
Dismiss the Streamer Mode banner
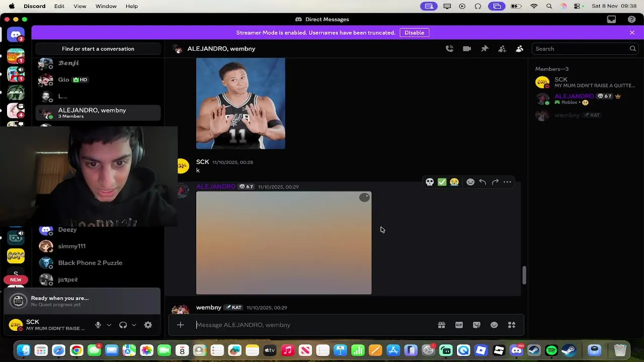[632, 33]
